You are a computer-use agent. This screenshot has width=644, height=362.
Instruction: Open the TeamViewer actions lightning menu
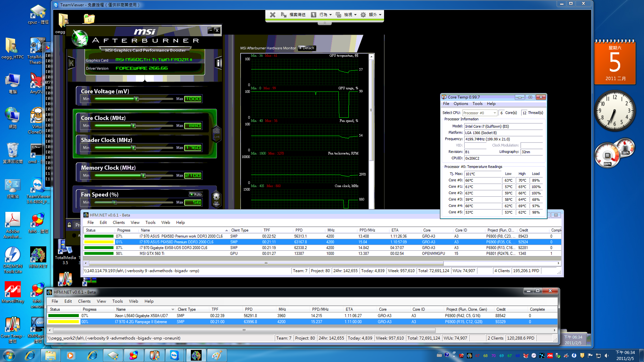321,15
